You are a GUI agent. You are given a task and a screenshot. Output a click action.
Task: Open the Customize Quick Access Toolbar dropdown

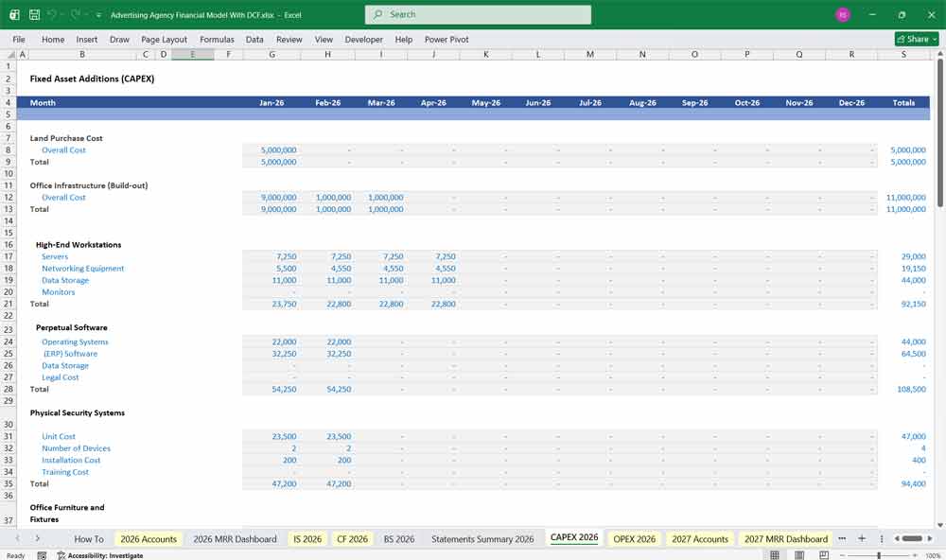(98, 14)
